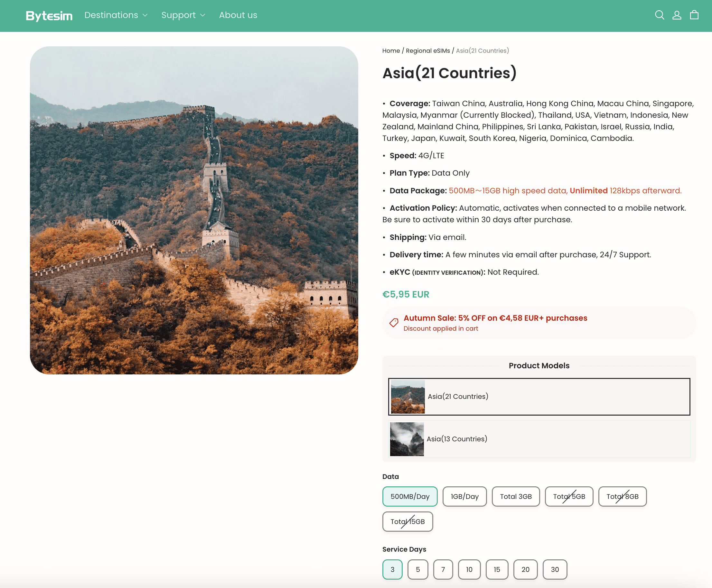Select the Asia(13 Countries) product model
Viewport: 712px width, 588px height.
pyautogui.click(x=539, y=439)
